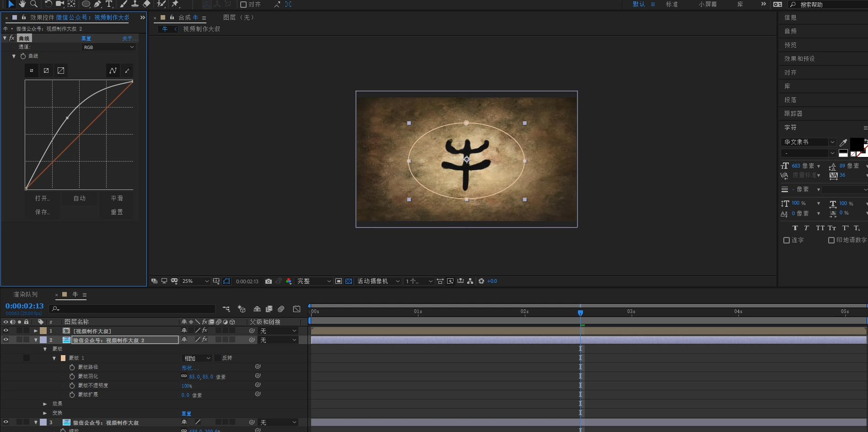Image resolution: width=868 pixels, height=432 pixels.
Task: Expand the 效果 group under layer 2
Action: pyautogui.click(x=45, y=404)
